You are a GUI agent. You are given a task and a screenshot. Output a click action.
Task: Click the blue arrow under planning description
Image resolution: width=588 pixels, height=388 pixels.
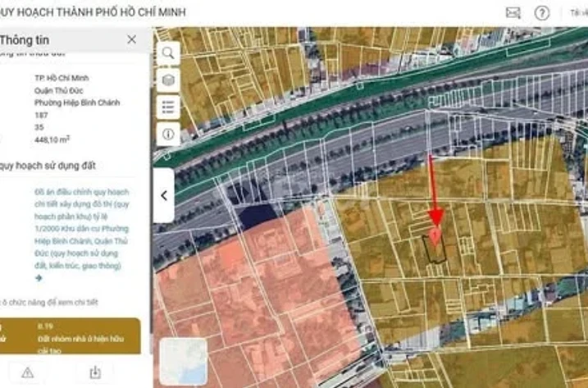pos(39,278)
